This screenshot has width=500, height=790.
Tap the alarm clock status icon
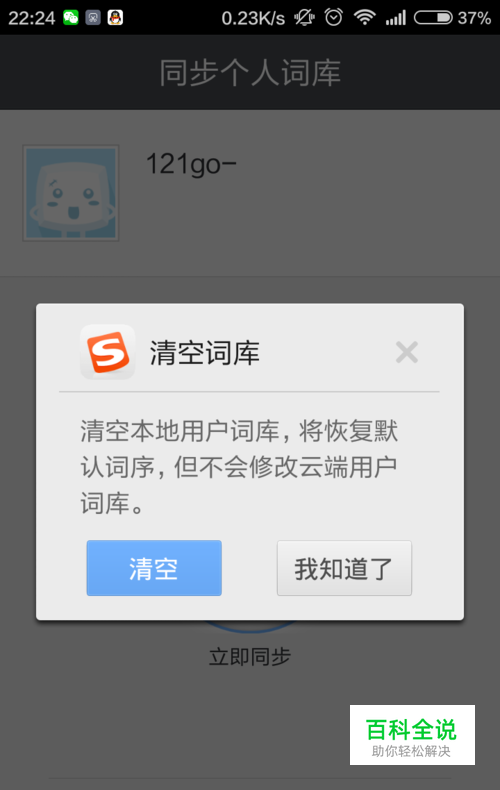(333, 17)
